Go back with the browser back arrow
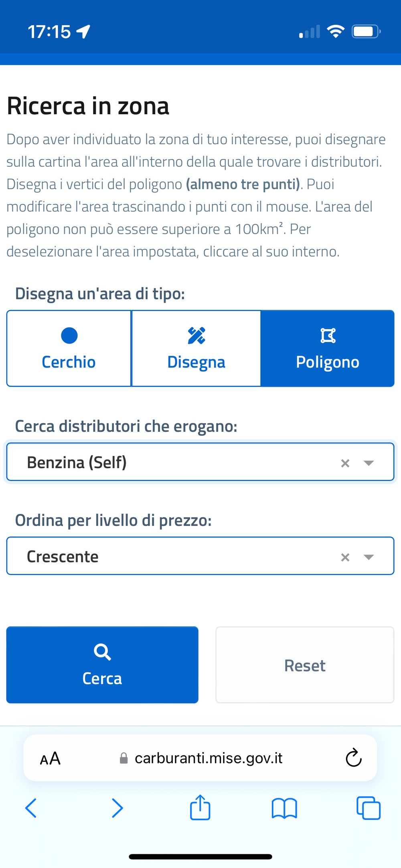401x868 pixels. (31, 808)
